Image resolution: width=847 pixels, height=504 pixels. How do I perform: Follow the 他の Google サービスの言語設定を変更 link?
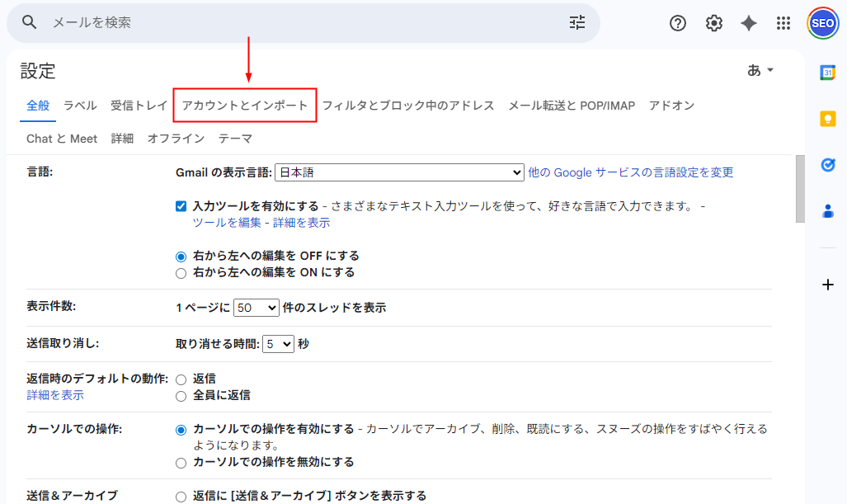631,172
